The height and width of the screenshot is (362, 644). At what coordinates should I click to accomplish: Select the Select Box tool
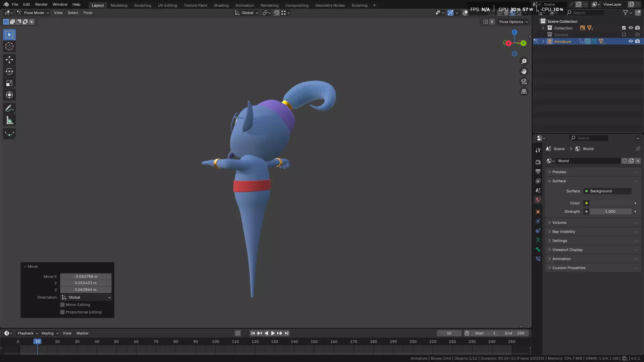pos(9,35)
